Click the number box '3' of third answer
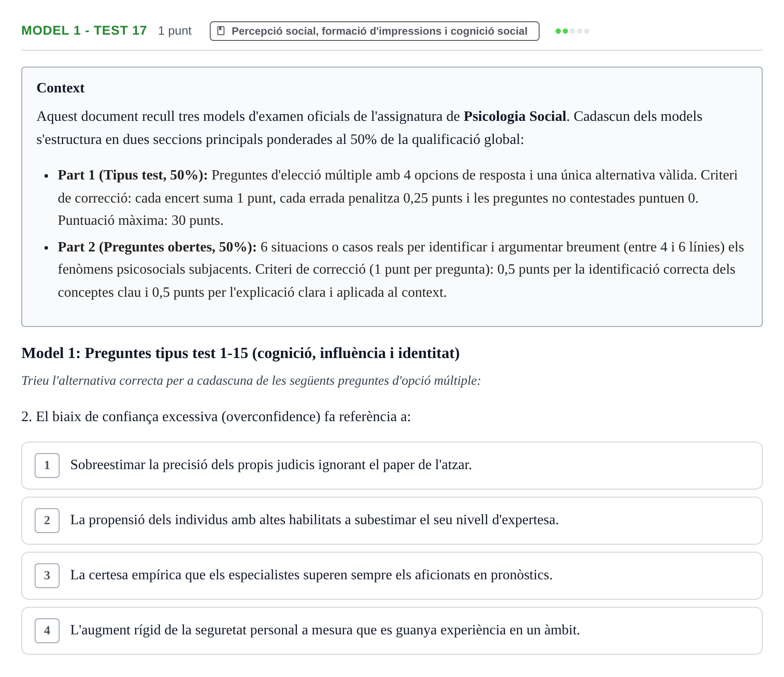 pos(47,576)
